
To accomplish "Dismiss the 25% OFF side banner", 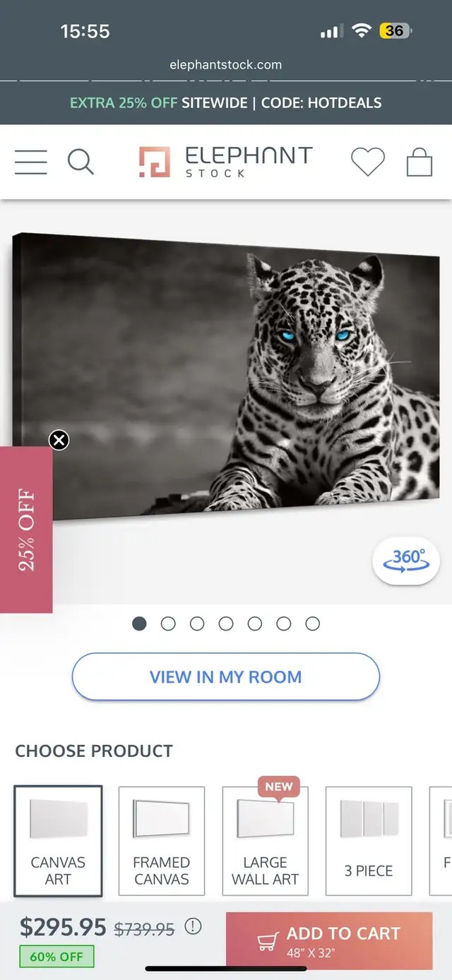I will pyautogui.click(x=59, y=440).
